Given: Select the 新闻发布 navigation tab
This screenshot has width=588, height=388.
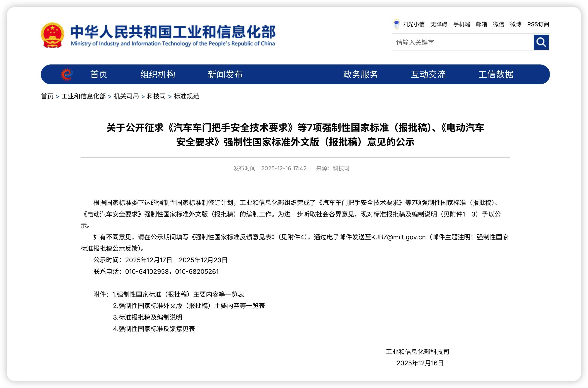Looking at the screenshot, I should (x=225, y=74).
